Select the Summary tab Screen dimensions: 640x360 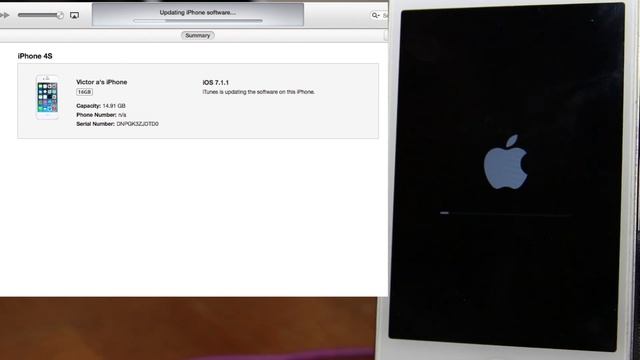click(x=198, y=36)
